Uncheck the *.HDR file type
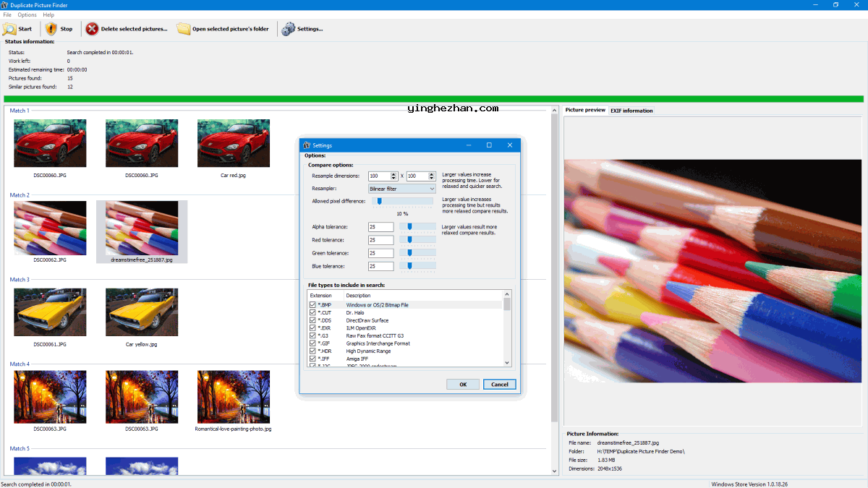This screenshot has height=488, width=868. pos(312,351)
